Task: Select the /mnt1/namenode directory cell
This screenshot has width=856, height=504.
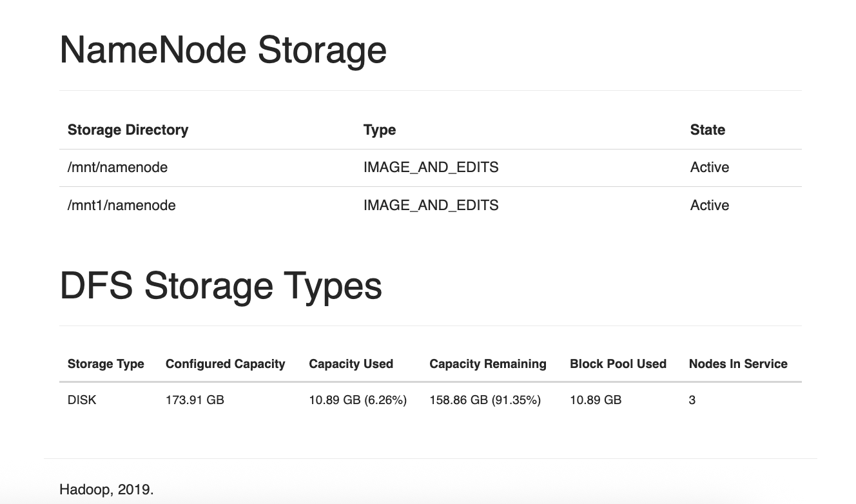Action: tap(121, 206)
